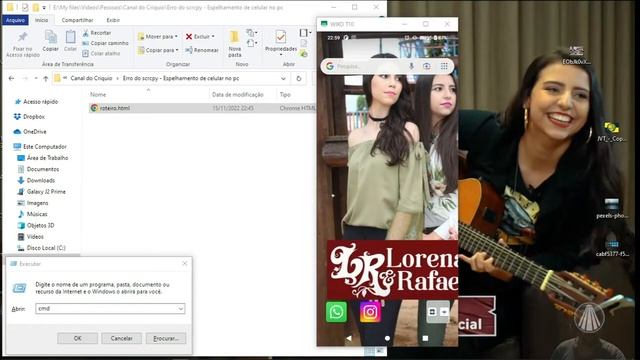Sort by Data de modificação column header
This screenshot has width=640, height=360.
pyautogui.click(x=238, y=95)
